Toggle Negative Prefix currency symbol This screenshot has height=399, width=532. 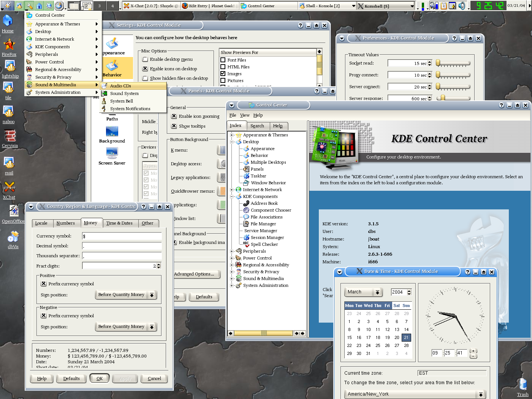(x=44, y=316)
